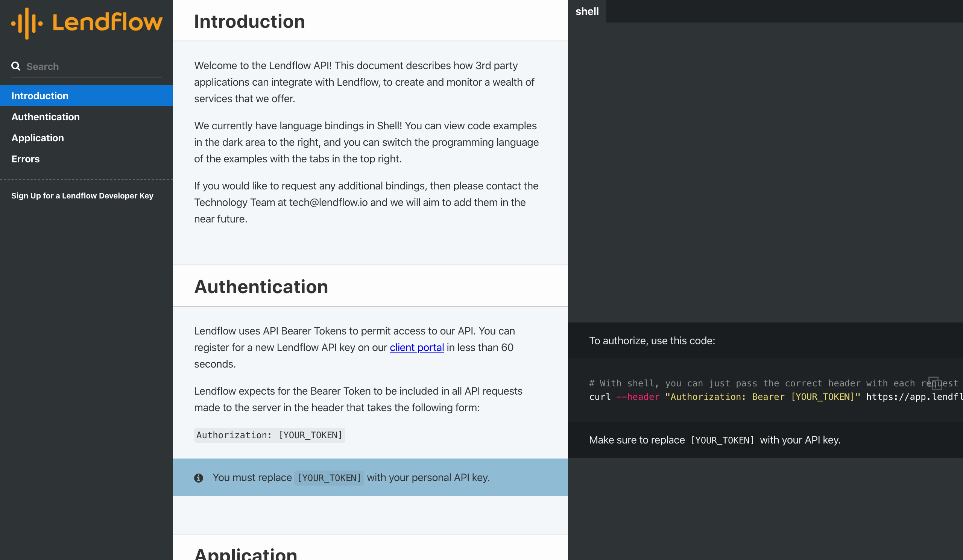Go to Authentication in sidebar
Screen dimensions: 963x560
[87, 117]
